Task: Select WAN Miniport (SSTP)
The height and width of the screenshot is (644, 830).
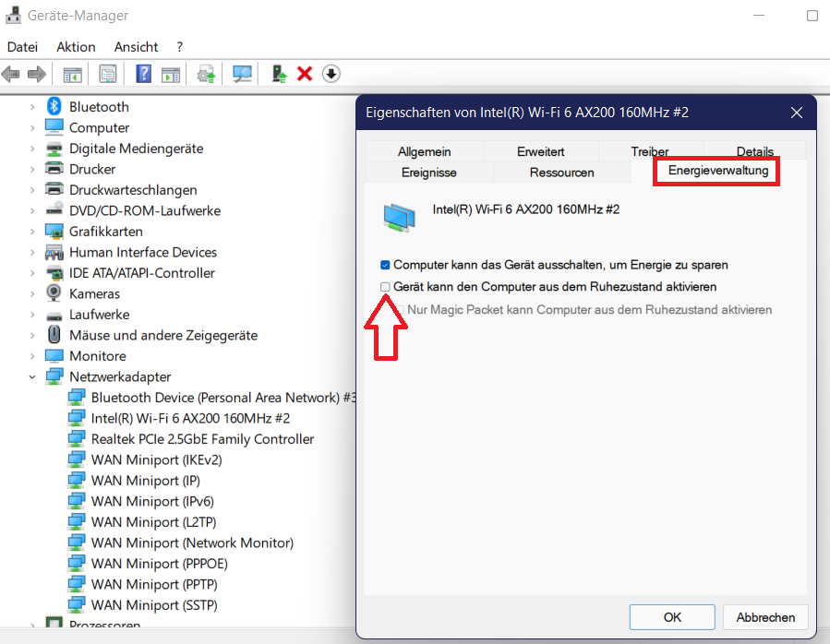Action: click(154, 604)
